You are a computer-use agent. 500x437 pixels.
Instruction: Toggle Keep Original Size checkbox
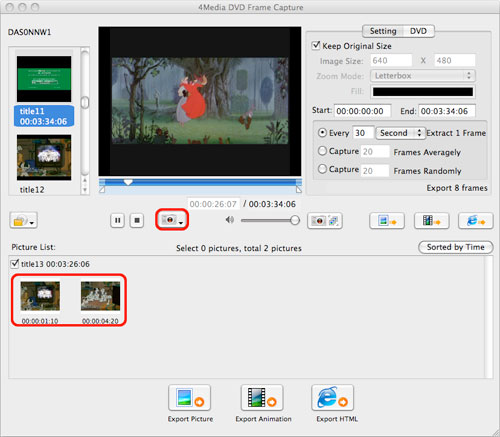(315, 45)
